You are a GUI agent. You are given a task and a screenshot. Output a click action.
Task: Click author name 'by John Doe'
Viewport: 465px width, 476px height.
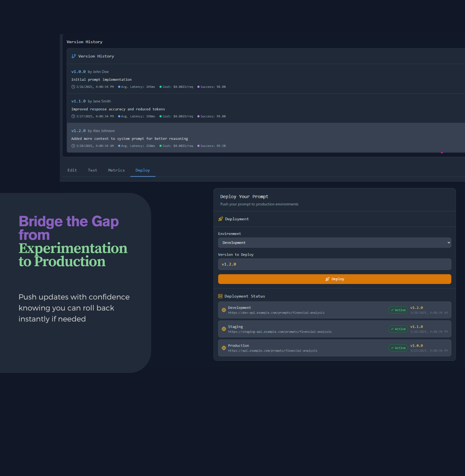pyautogui.click(x=98, y=72)
